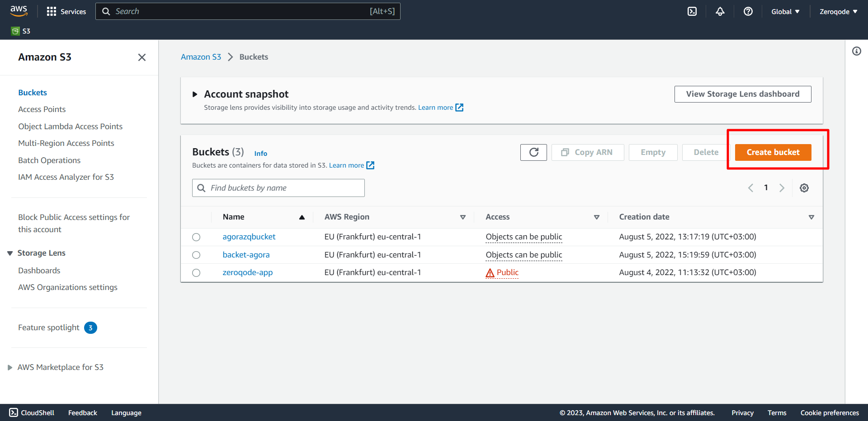Expand AWS Marketplace for S3

pyautogui.click(x=10, y=368)
